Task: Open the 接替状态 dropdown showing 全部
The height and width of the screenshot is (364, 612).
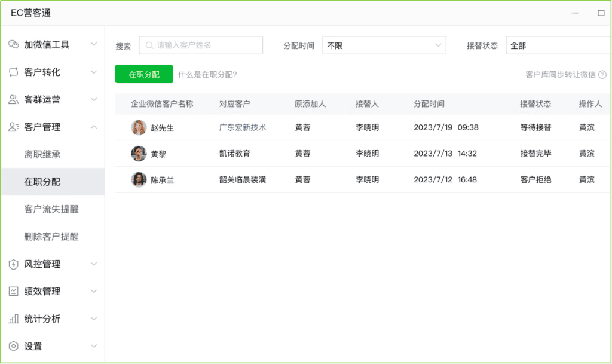Action: click(556, 45)
